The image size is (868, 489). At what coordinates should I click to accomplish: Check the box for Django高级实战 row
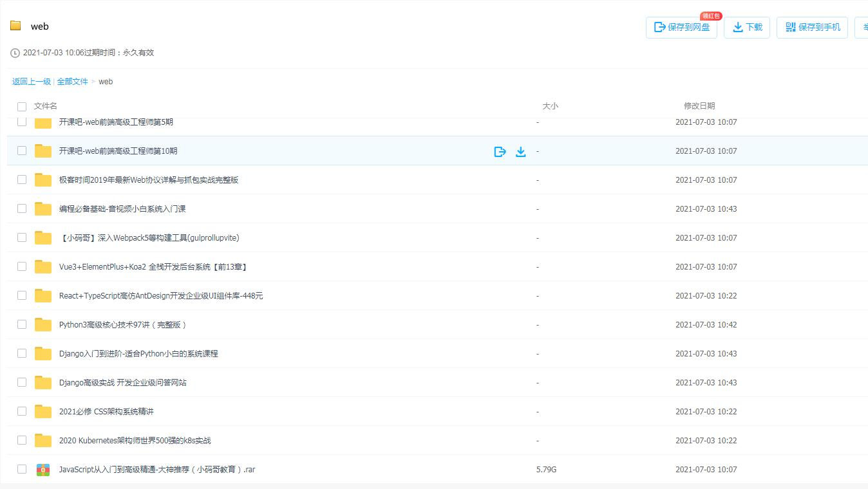pos(22,382)
